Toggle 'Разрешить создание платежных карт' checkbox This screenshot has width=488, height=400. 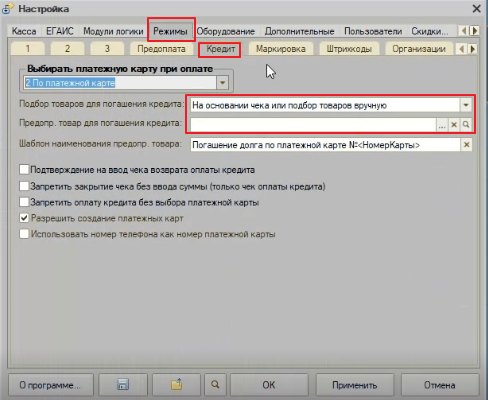tap(24, 218)
